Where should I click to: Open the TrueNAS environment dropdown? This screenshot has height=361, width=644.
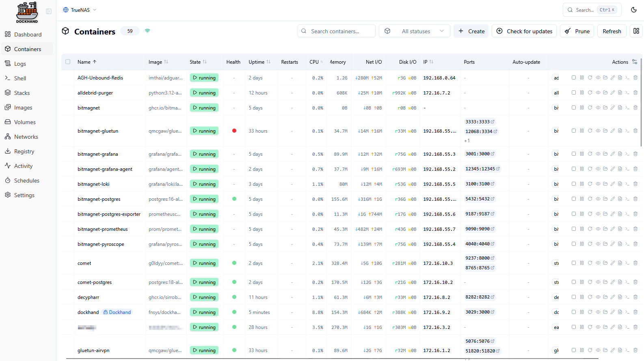pyautogui.click(x=80, y=10)
